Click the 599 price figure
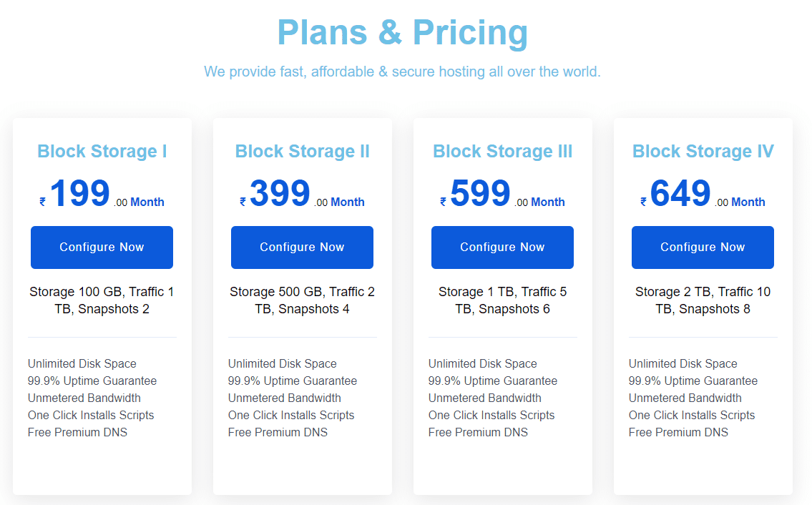 [480, 193]
